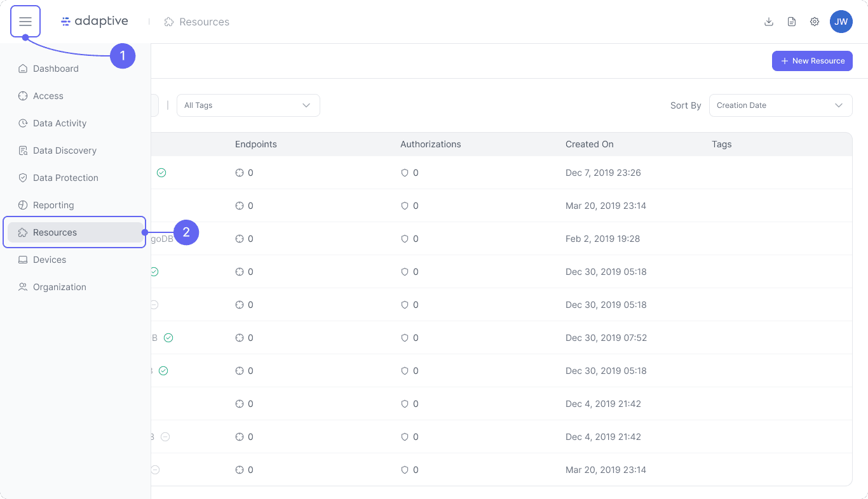Click the date Dec 7, 2019 23:26
The height and width of the screenshot is (499, 868).
603,173
